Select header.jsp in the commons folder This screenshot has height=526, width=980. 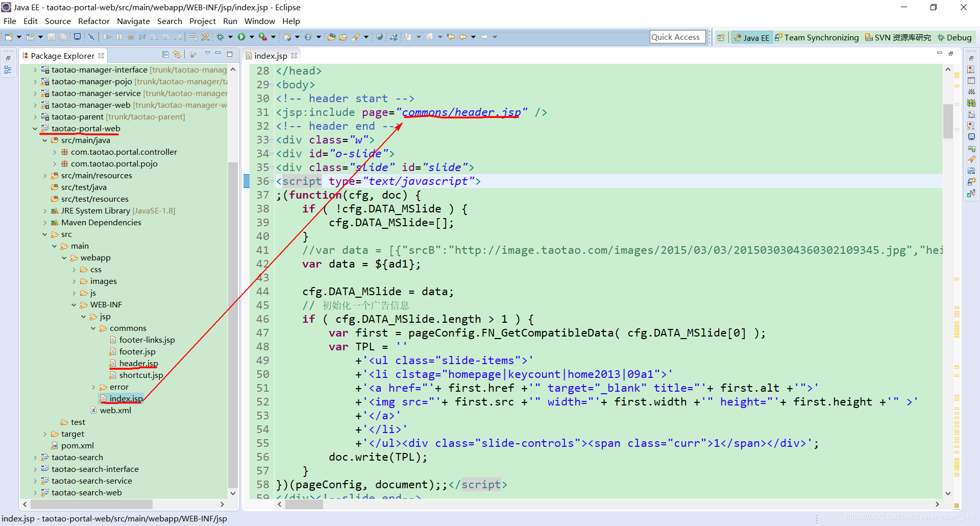138,363
